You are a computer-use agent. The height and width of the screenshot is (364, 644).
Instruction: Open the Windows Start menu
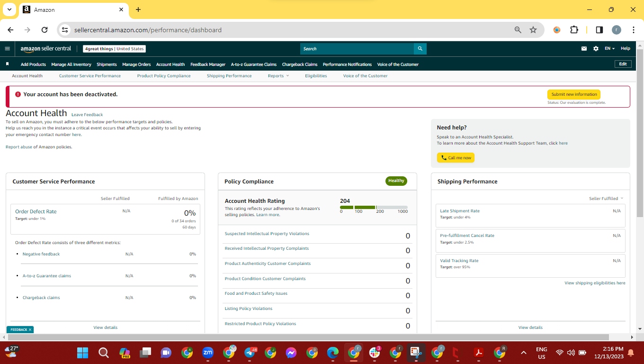82,353
